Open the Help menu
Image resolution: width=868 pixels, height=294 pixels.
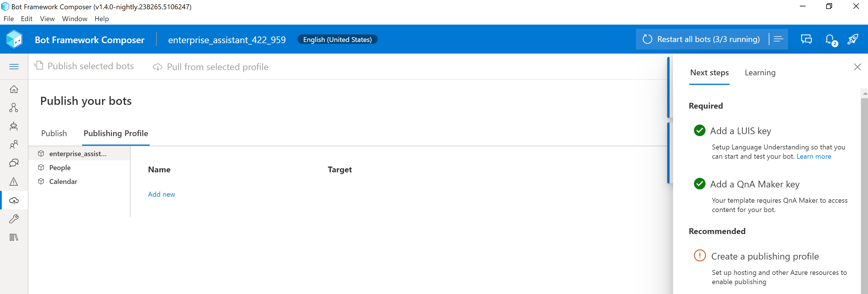pos(102,19)
